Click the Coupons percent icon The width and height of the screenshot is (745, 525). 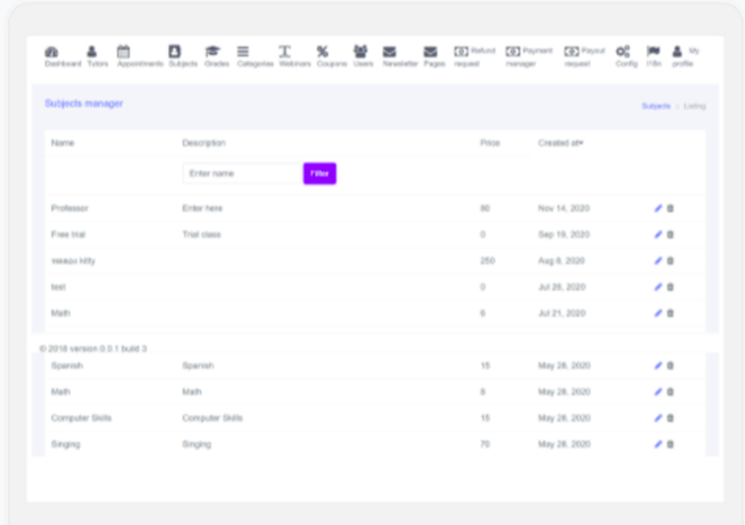[322, 56]
